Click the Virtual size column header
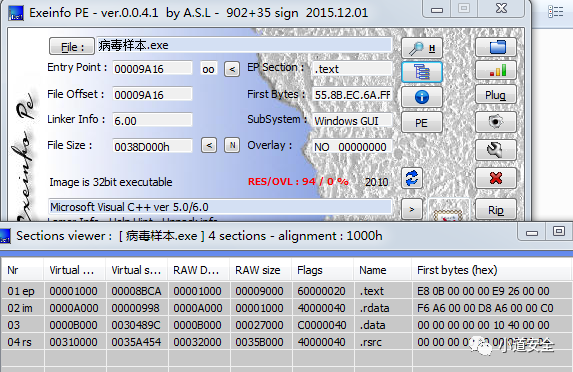The image size is (573, 372). point(136,270)
